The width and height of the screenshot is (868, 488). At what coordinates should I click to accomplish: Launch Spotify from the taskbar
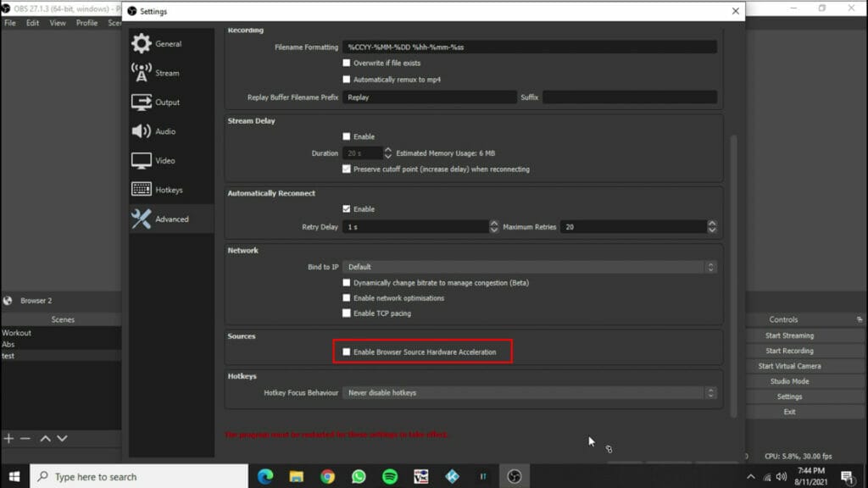(x=389, y=476)
